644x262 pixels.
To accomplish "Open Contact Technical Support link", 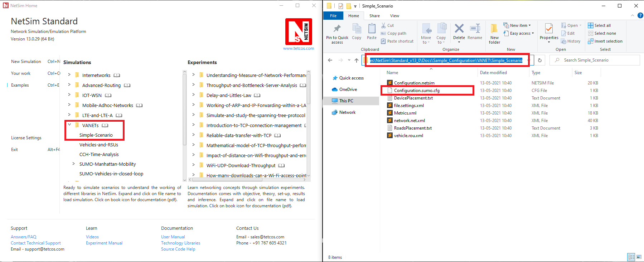I will (x=36, y=243).
